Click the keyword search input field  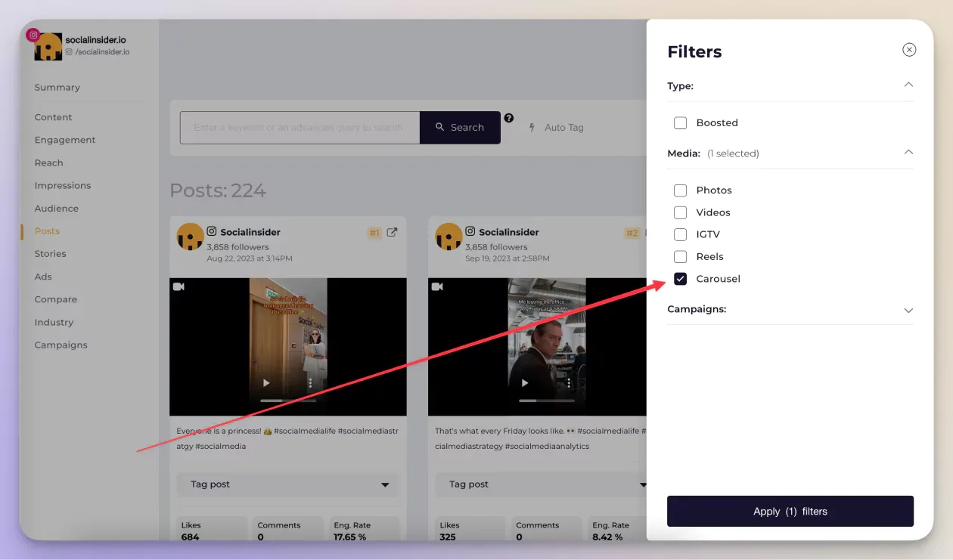pos(300,128)
